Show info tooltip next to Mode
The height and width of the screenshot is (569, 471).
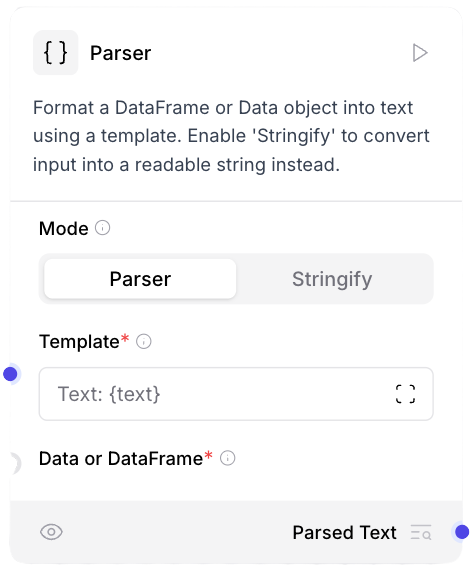pyautogui.click(x=102, y=228)
